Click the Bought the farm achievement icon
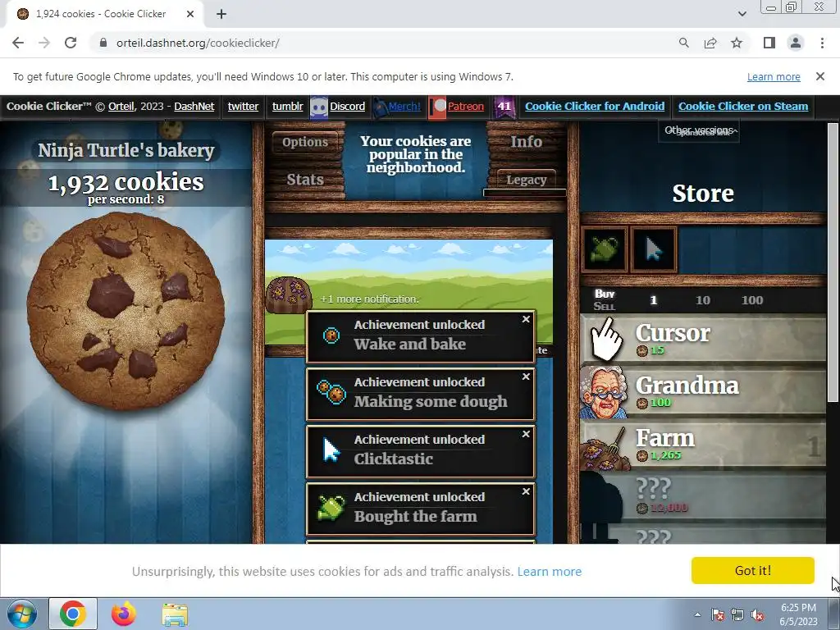This screenshot has height=630, width=840. tap(331, 508)
